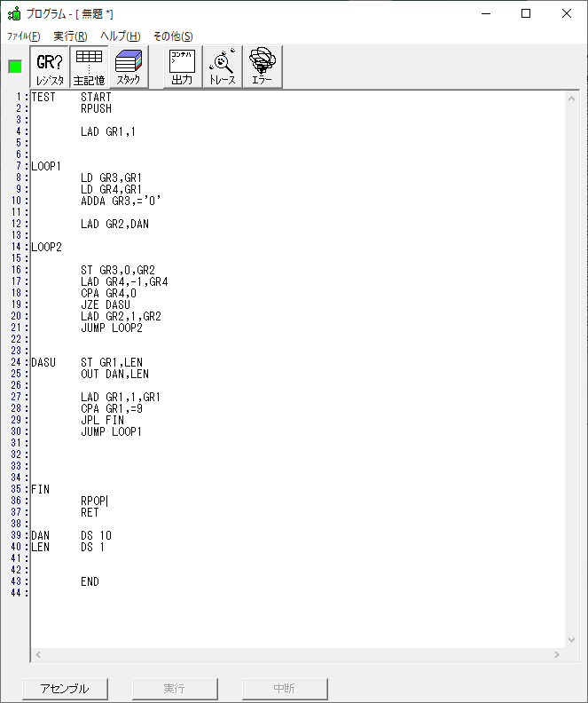Click the horizontal scrollbar left arrow
Image resolution: width=588 pixels, height=703 pixels.
point(38,654)
